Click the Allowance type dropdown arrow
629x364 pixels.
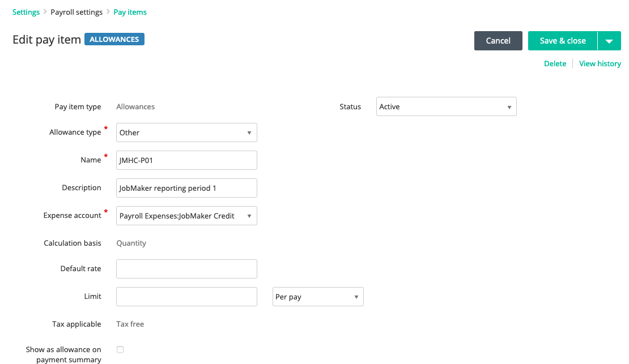tap(249, 132)
